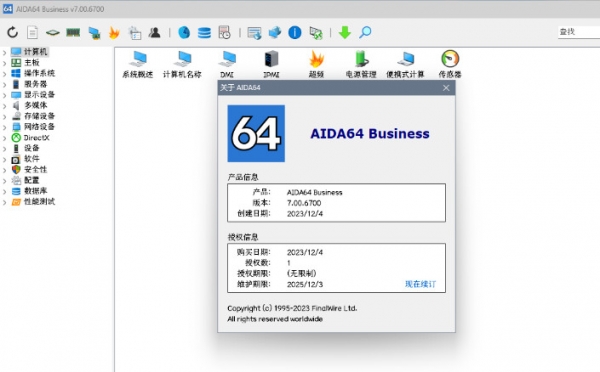600x372 pixels.
Task: Click the green download arrow toolbar icon
Action: 345,33
